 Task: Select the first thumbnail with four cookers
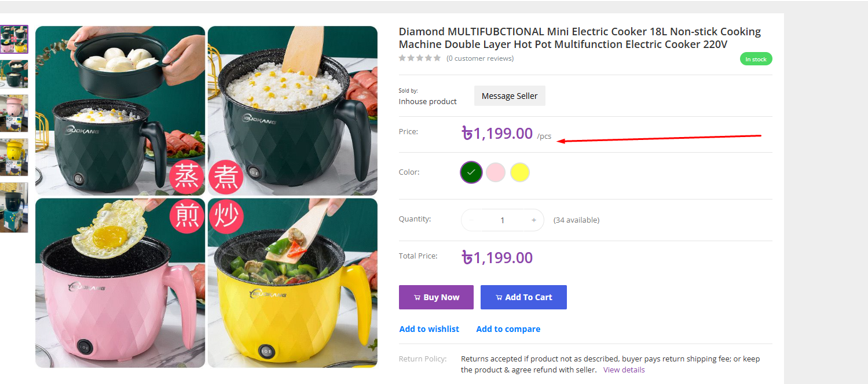(14, 39)
